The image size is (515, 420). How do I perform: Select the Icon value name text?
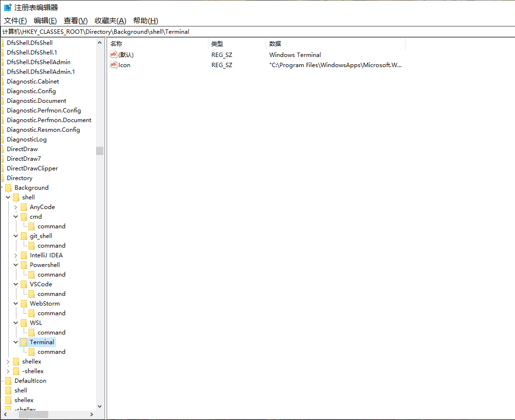click(124, 65)
